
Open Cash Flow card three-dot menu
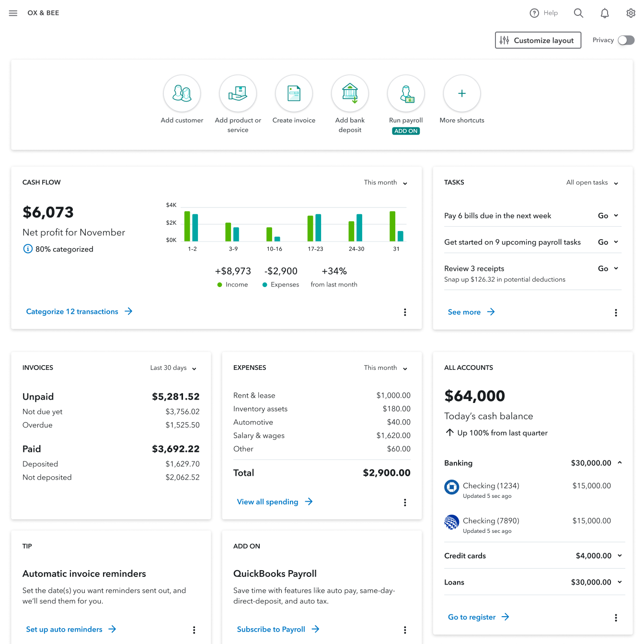click(405, 312)
